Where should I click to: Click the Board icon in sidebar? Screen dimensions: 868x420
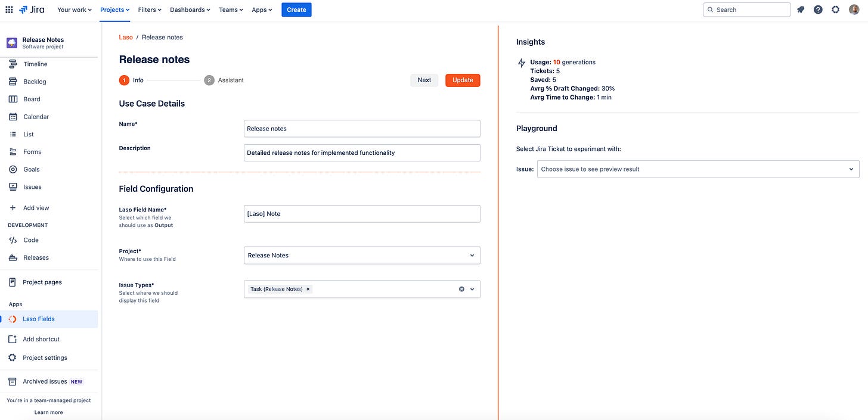tap(13, 99)
